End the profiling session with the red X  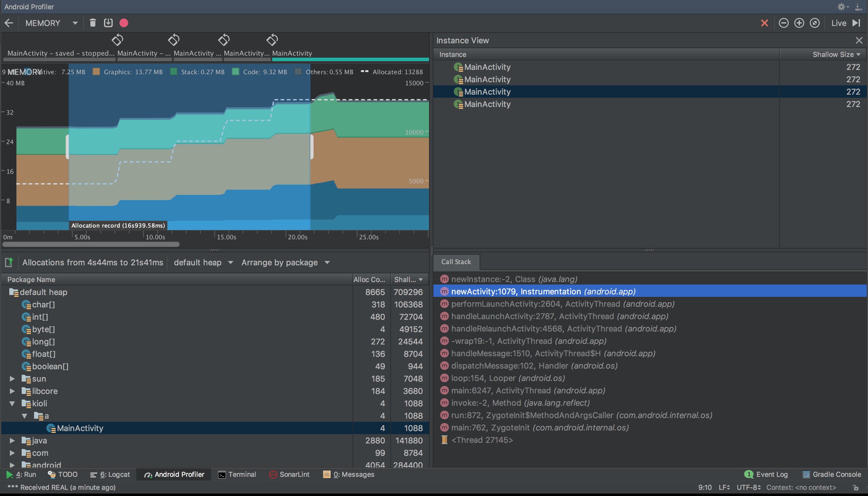(x=764, y=23)
